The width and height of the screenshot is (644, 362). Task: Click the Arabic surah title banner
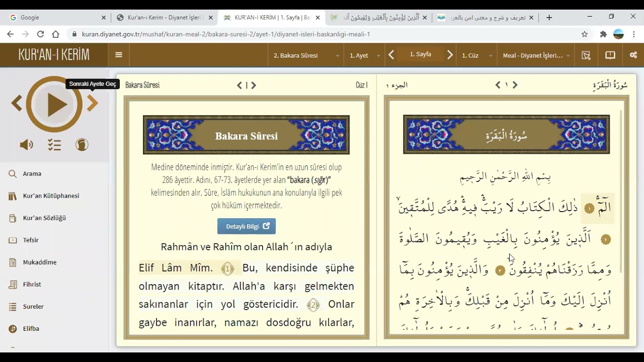(x=507, y=135)
